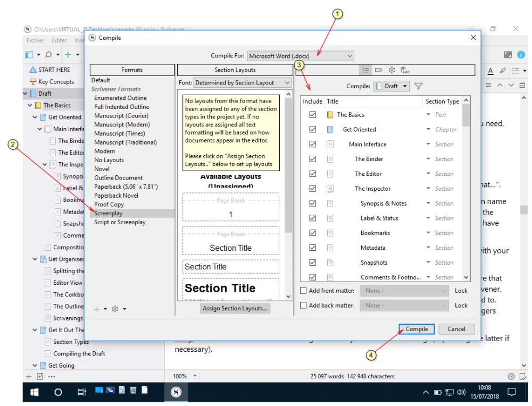Click the text color A icon
This screenshot has height=406, width=532.
[491, 71]
